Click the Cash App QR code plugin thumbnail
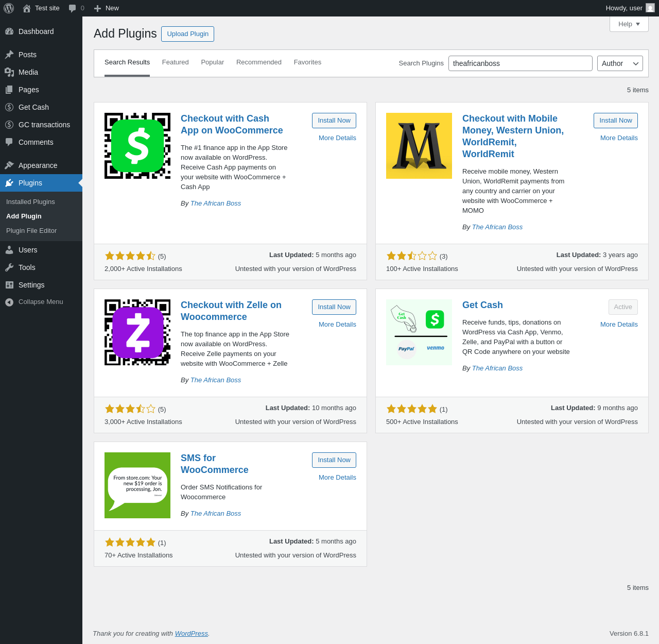This screenshot has height=644, width=659. click(x=137, y=146)
